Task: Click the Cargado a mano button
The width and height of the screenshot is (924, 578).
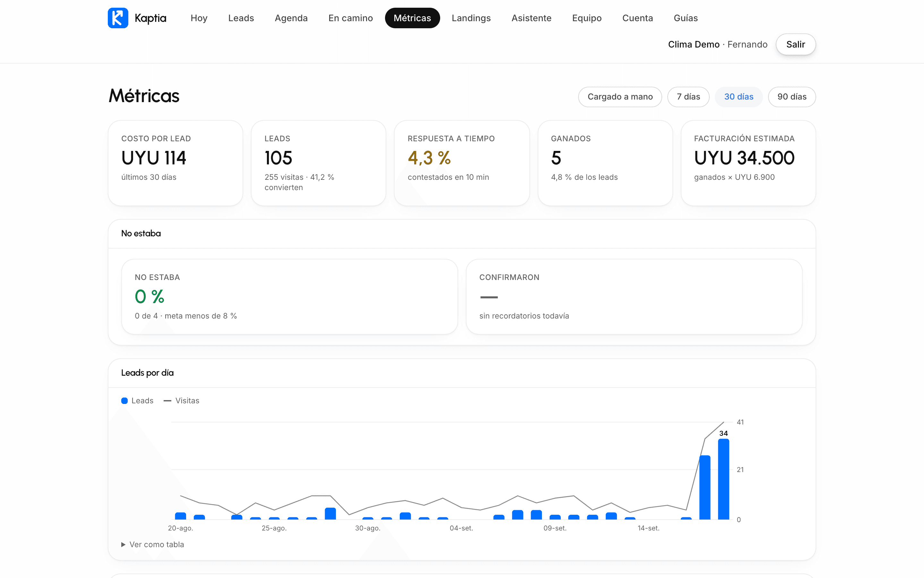Action: 620,97
